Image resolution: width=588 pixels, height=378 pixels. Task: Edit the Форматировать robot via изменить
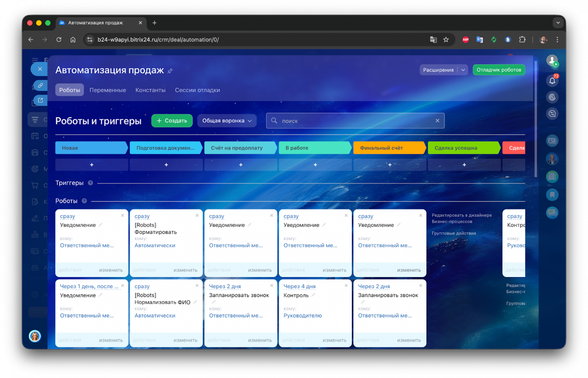(x=185, y=270)
